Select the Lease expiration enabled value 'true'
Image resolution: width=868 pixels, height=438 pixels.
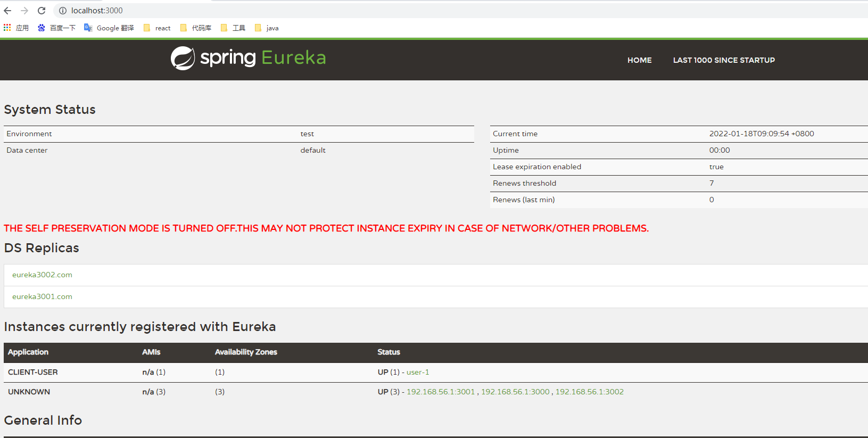point(716,167)
